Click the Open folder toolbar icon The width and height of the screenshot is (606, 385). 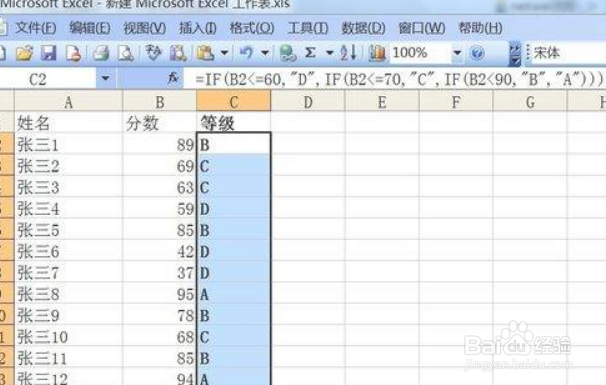tap(24, 53)
